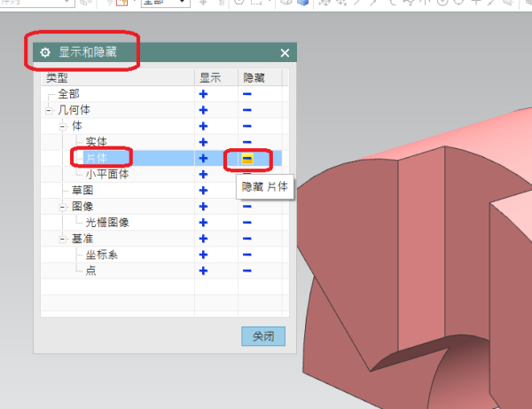Collapse the 体 tree node
Screen dimensions: 532x409
pos(63,127)
